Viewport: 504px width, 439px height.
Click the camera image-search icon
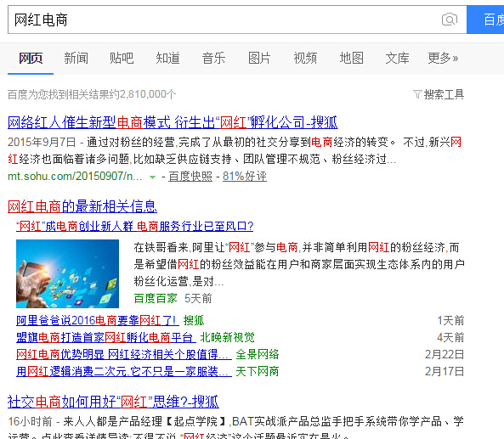450,20
